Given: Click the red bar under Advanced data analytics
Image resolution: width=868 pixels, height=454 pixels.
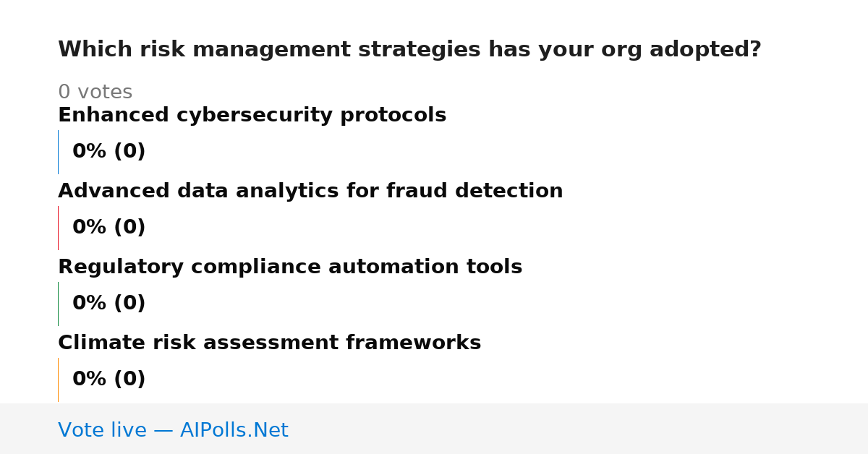Looking at the screenshot, I should pos(58,228).
